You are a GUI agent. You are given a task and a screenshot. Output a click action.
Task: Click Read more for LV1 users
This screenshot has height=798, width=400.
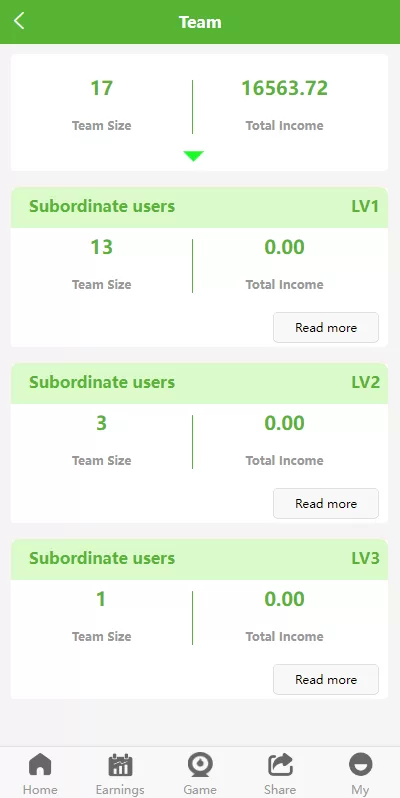[326, 327]
